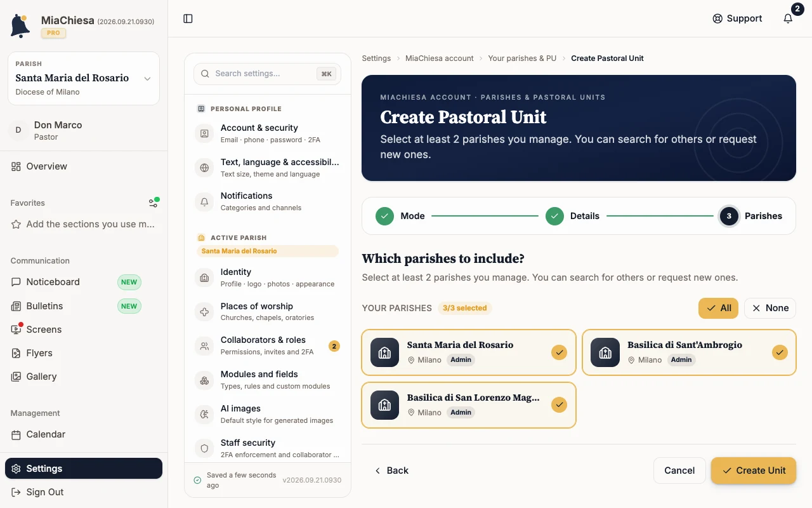Click the Santa Maria del Rosario parish thumbnail
Viewport: 812px width, 508px height.
click(x=384, y=352)
